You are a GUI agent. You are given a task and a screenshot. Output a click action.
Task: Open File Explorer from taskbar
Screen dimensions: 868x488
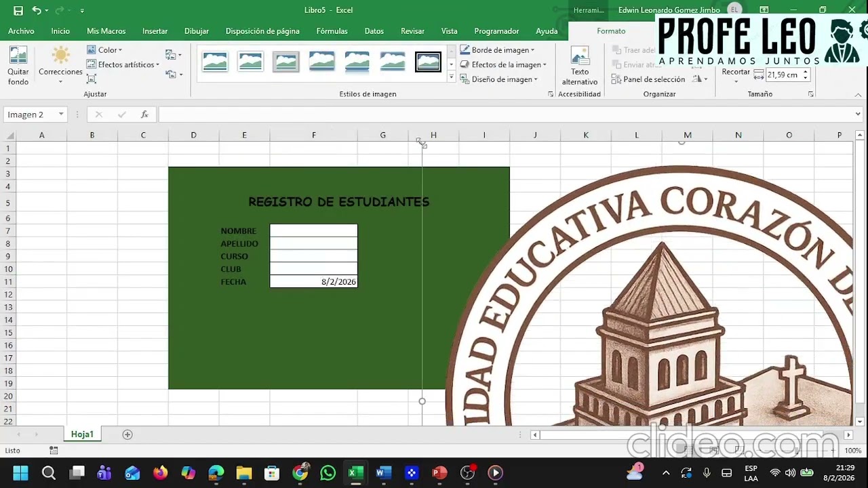coord(243,473)
